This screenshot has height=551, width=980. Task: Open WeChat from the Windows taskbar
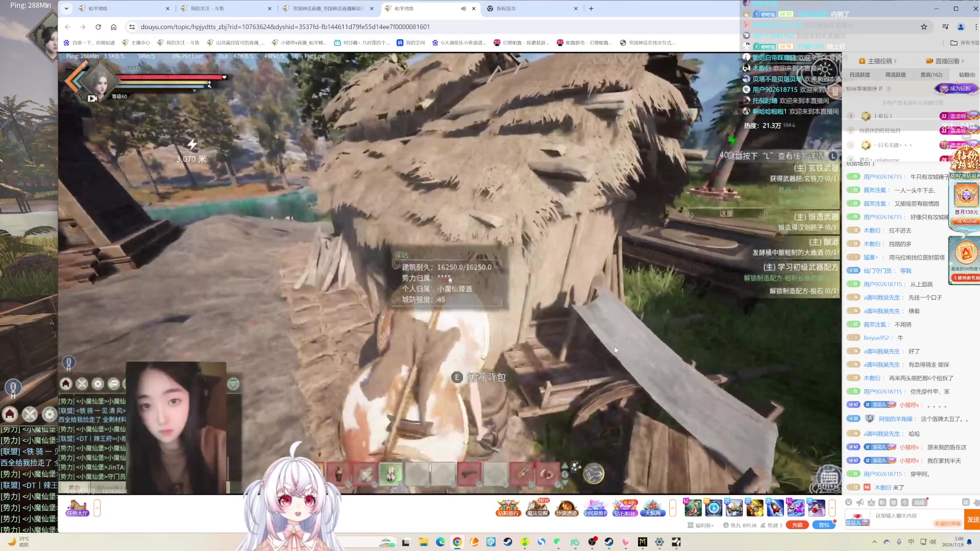558,542
